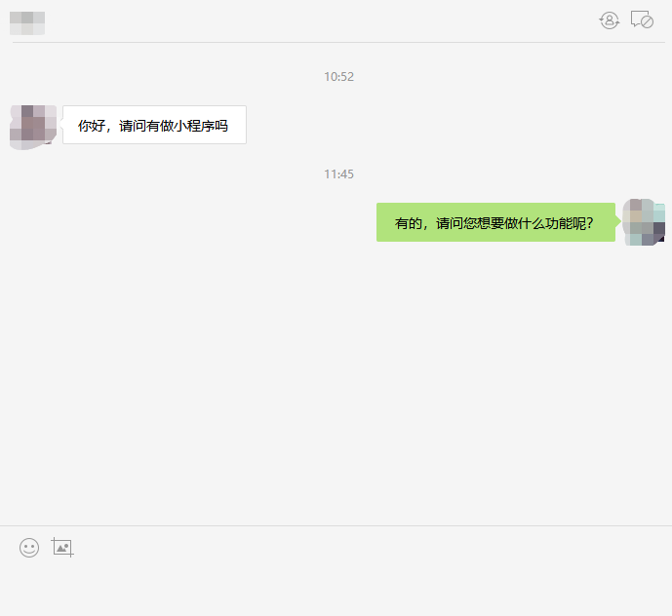Viewport: 672px width, 616px height.
Task: Open the avatar beside the green reply
Action: pyautogui.click(x=644, y=222)
